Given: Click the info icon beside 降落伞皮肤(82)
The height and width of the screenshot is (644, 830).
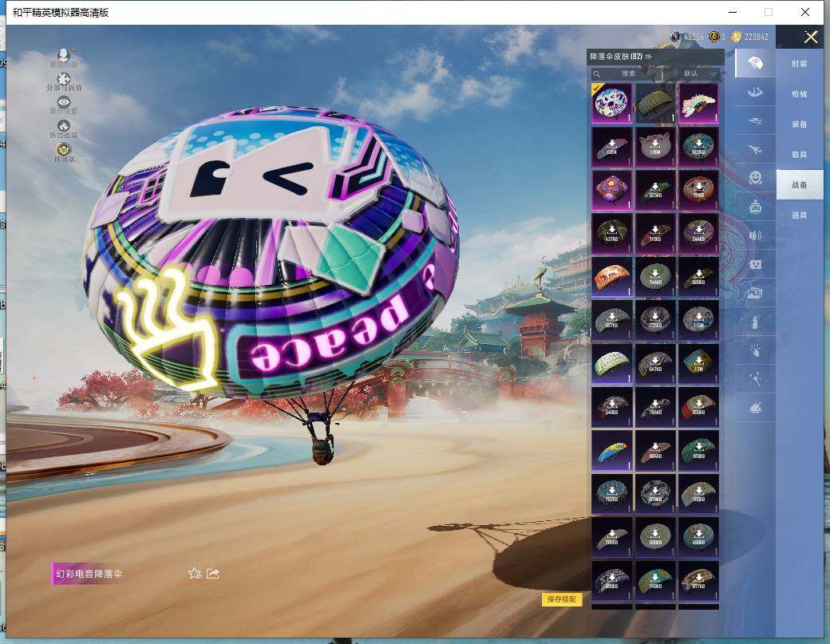Looking at the screenshot, I should click(x=648, y=57).
